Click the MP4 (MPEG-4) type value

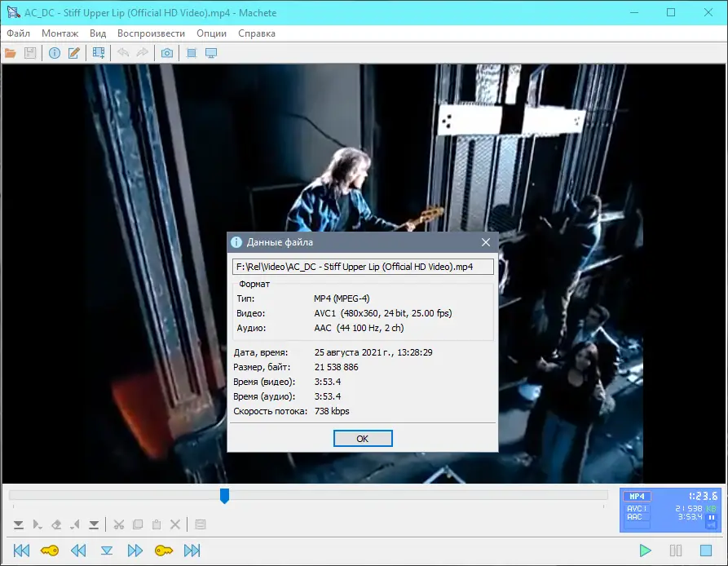click(342, 298)
